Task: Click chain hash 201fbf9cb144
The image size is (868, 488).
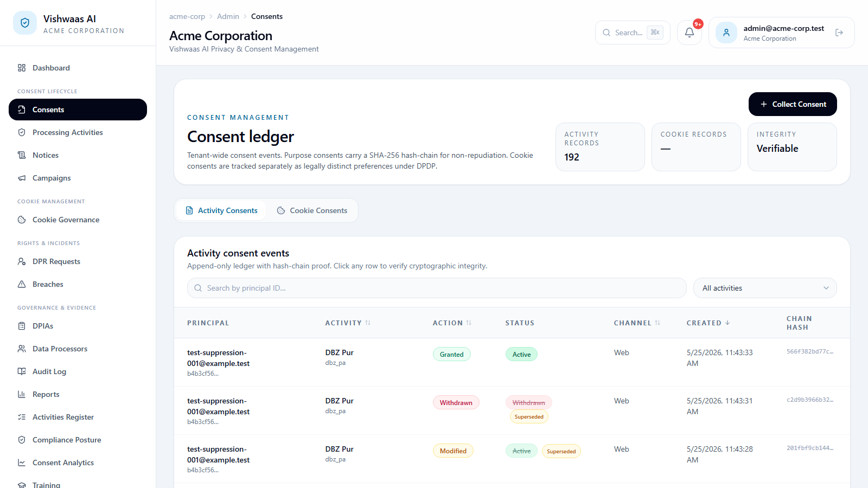Action: (810, 448)
